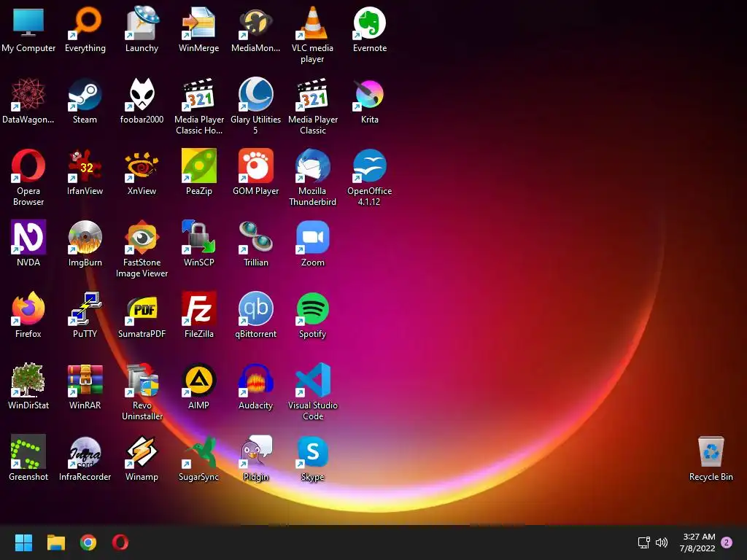Open the taskbar clock and date

pos(697,542)
